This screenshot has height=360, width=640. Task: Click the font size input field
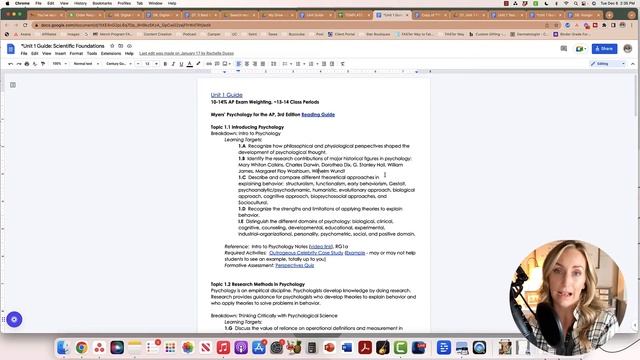coord(147,64)
